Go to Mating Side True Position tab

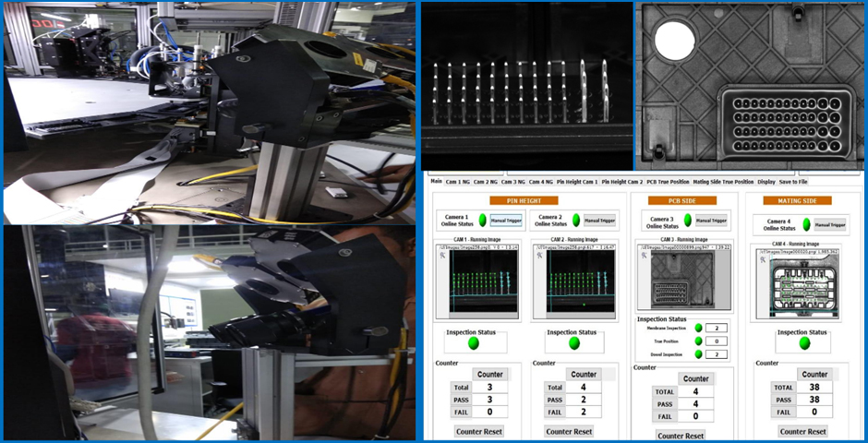tap(723, 182)
